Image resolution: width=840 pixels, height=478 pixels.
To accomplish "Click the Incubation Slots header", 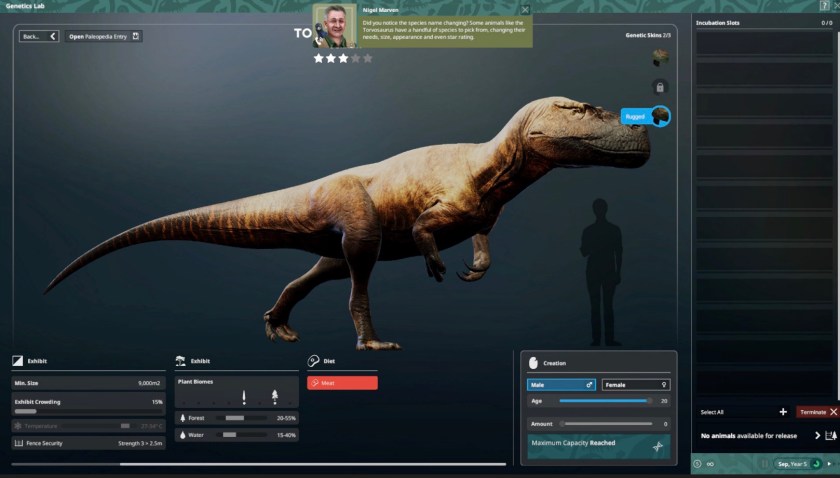I will click(718, 23).
